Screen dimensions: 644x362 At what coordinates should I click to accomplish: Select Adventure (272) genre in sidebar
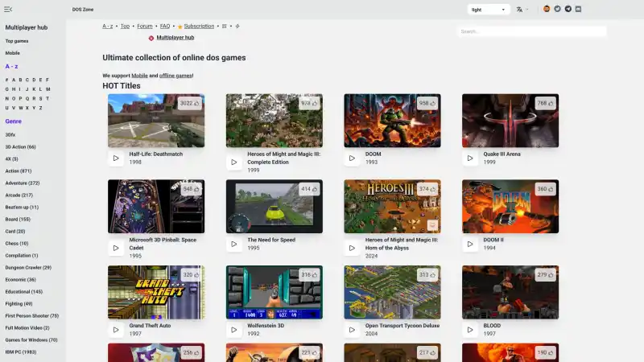23,183
